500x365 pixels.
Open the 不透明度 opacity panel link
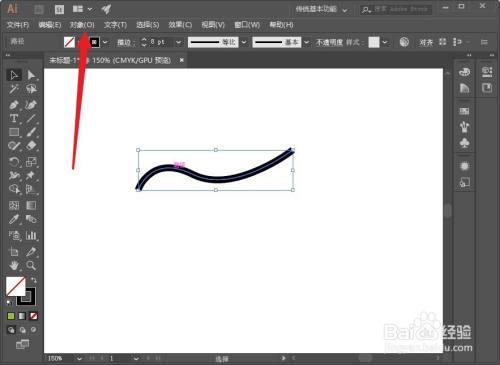click(x=329, y=42)
